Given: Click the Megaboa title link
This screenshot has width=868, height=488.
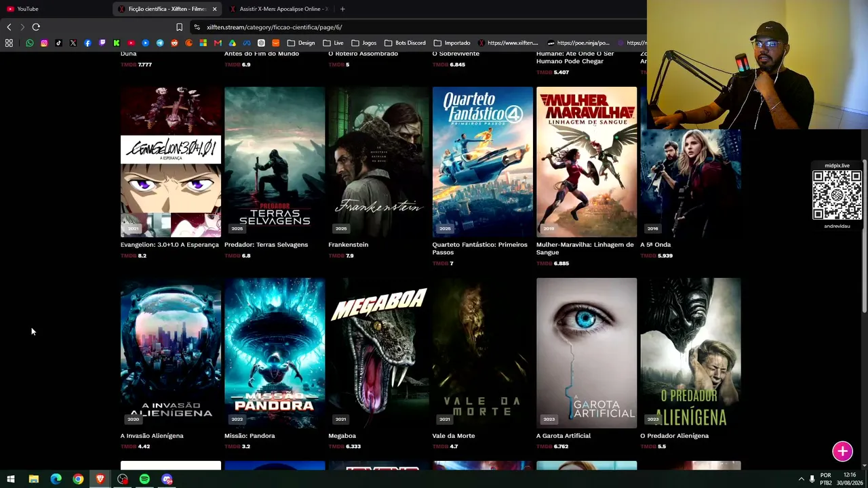Looking at the screenshot, I should click(342, 436).
